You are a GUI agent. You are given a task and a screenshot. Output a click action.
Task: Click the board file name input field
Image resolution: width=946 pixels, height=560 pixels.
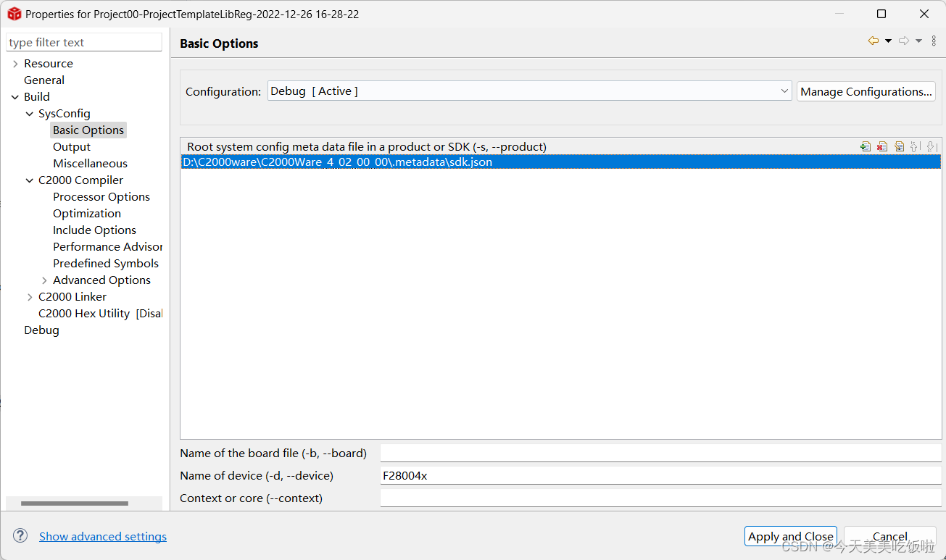660,454
